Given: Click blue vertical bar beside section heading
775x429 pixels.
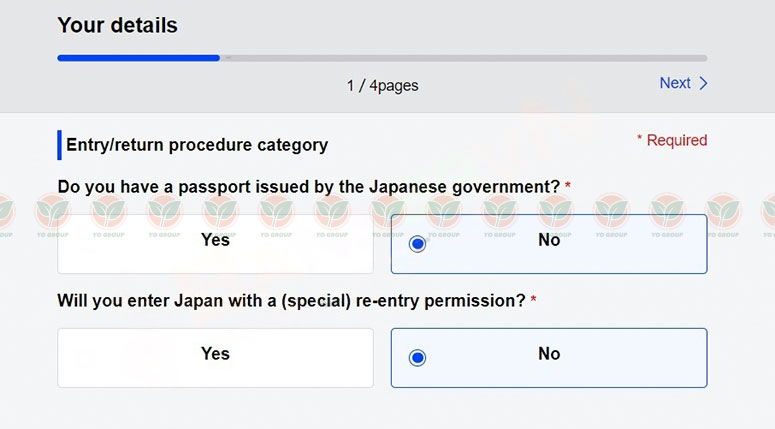Looking at the screenshot, I should (x=59, y=145).
